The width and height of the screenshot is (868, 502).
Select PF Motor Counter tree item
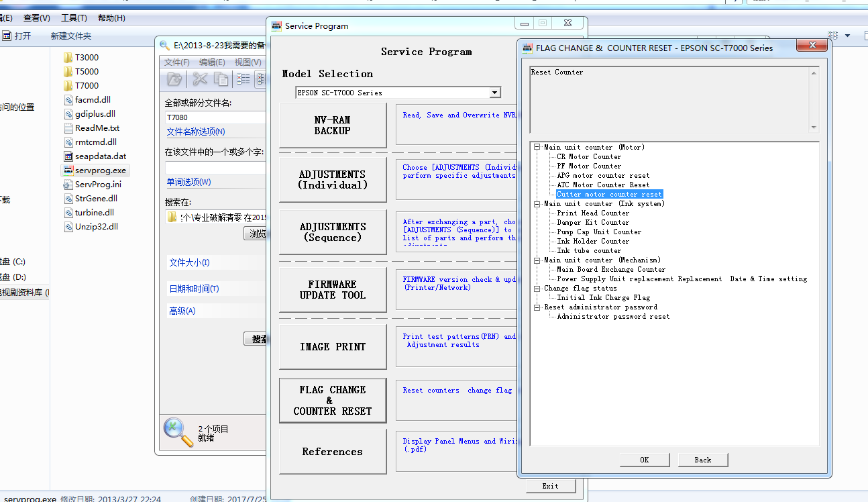click(589, 166)
